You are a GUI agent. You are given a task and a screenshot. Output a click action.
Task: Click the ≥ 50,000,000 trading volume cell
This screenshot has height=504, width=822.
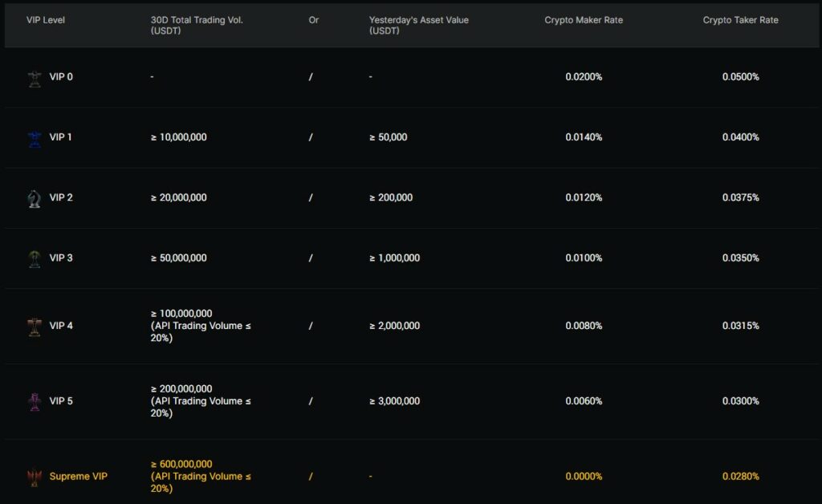click(x=179, y=258)
